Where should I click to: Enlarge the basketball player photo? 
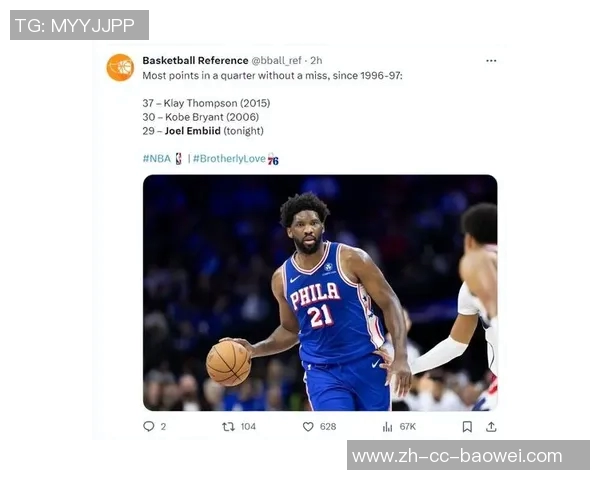[x=320, y=293]
